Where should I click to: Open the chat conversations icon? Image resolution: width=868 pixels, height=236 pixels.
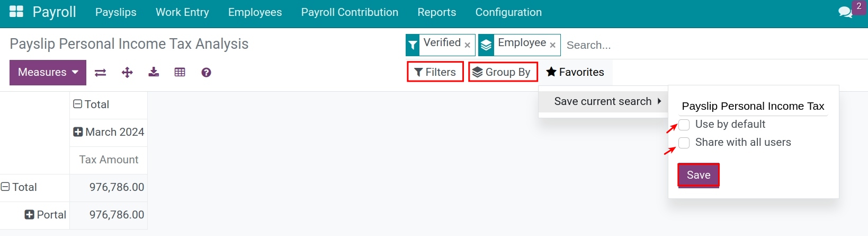(x=845, y=12)
